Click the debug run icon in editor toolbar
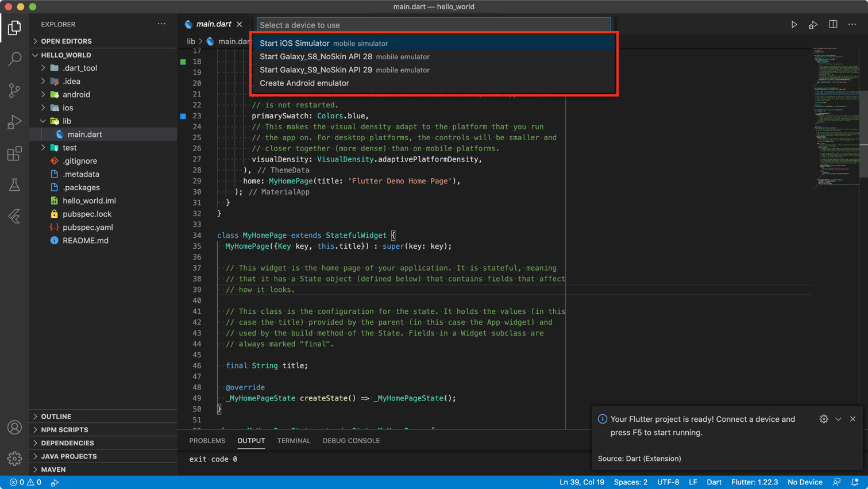868x489 pixels. 813,25
